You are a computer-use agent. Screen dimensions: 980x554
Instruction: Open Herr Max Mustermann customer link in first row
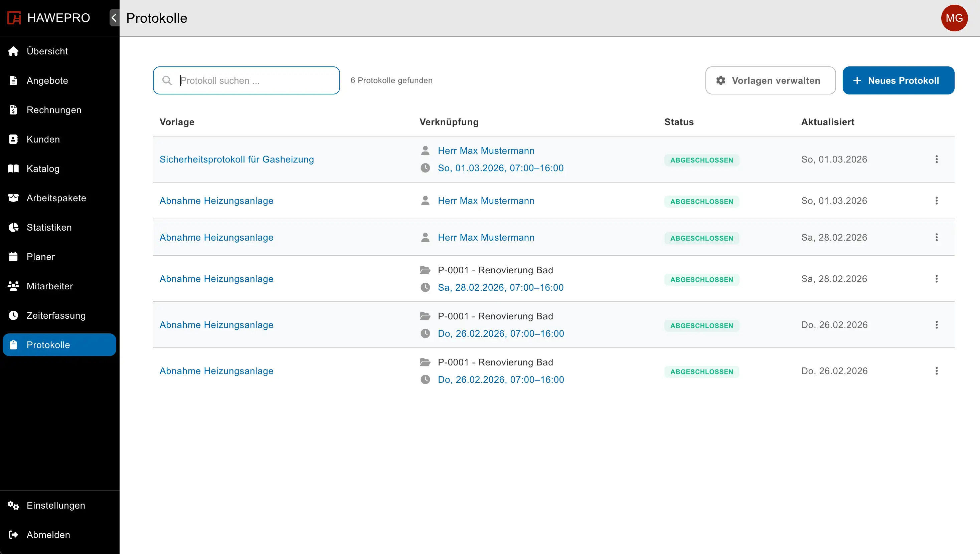[x=486, y=151]
